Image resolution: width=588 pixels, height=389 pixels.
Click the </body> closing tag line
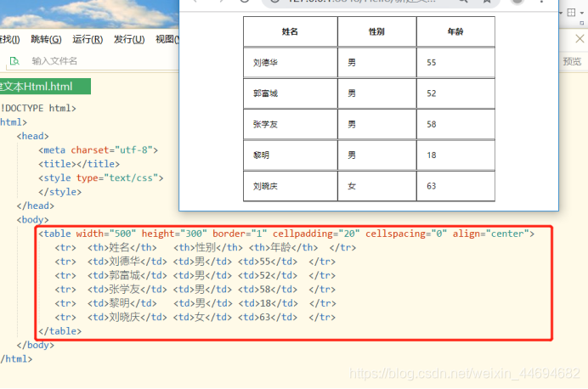click(x=35, y=345)
